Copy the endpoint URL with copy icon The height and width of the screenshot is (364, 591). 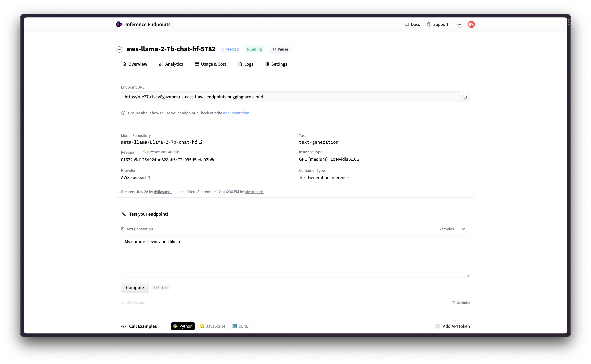click(x=465, y=97)
